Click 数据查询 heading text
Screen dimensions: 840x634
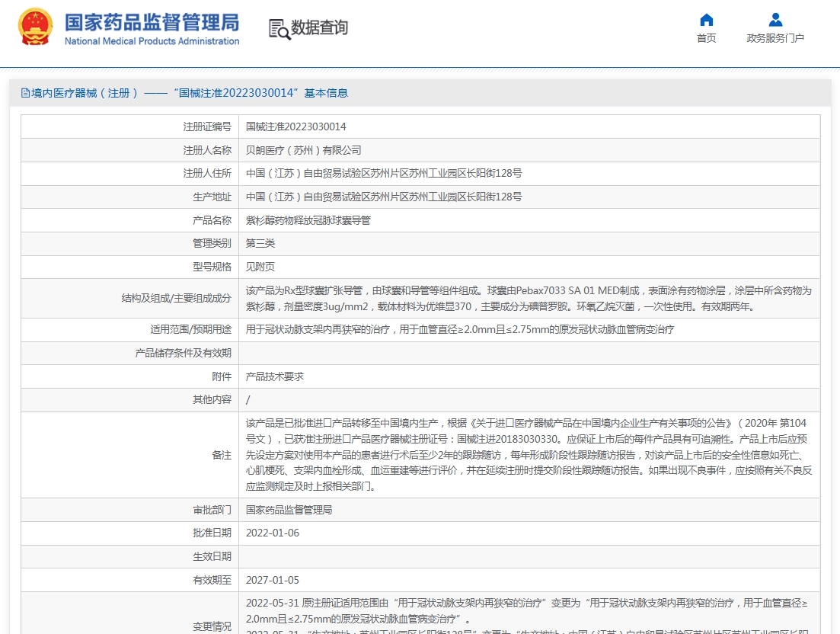pos(319,27)
